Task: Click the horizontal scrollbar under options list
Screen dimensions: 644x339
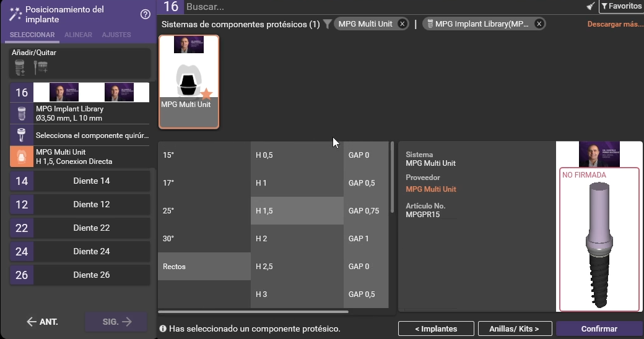Action: [253, 312]
